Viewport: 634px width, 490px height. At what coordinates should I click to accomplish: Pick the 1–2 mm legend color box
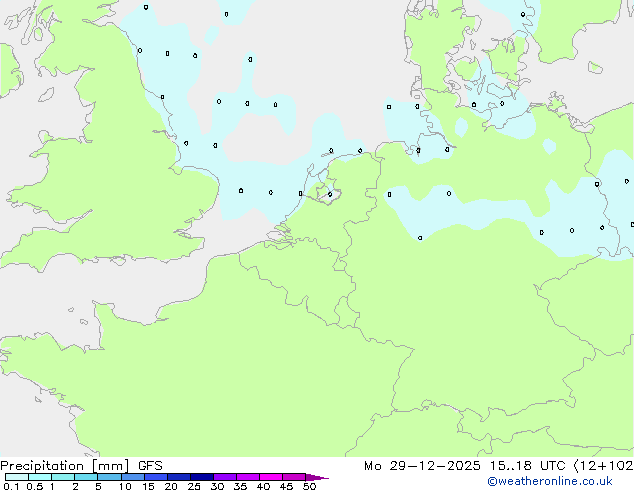pos(63,477)
